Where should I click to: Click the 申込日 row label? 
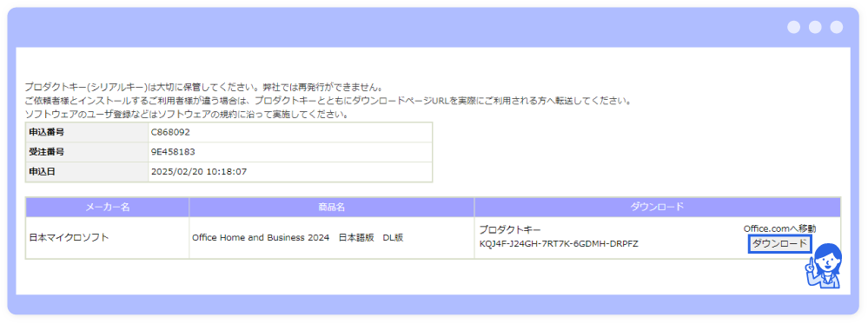pyautogui.click(x=86, y=172)
